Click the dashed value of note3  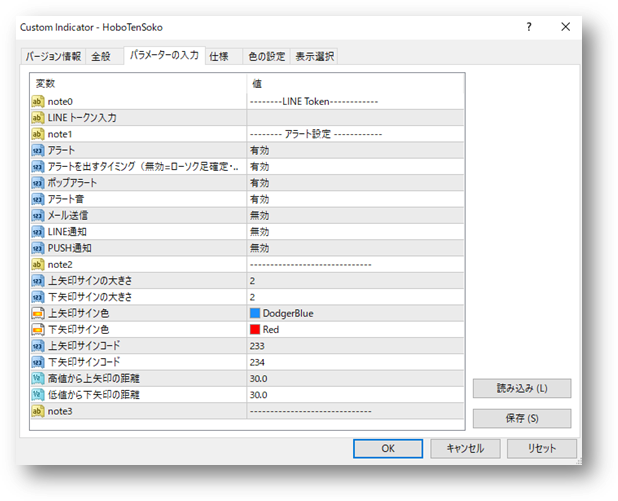click(355, 412)
